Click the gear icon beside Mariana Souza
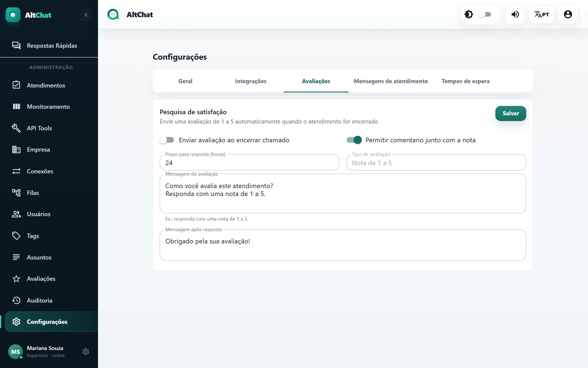The height and width of the screenshot is (368, 588). [x=86, y=352]
